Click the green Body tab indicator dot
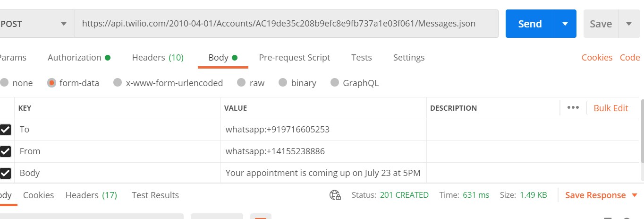The height and width of the screenshot is (219, 644). (235, 58)
